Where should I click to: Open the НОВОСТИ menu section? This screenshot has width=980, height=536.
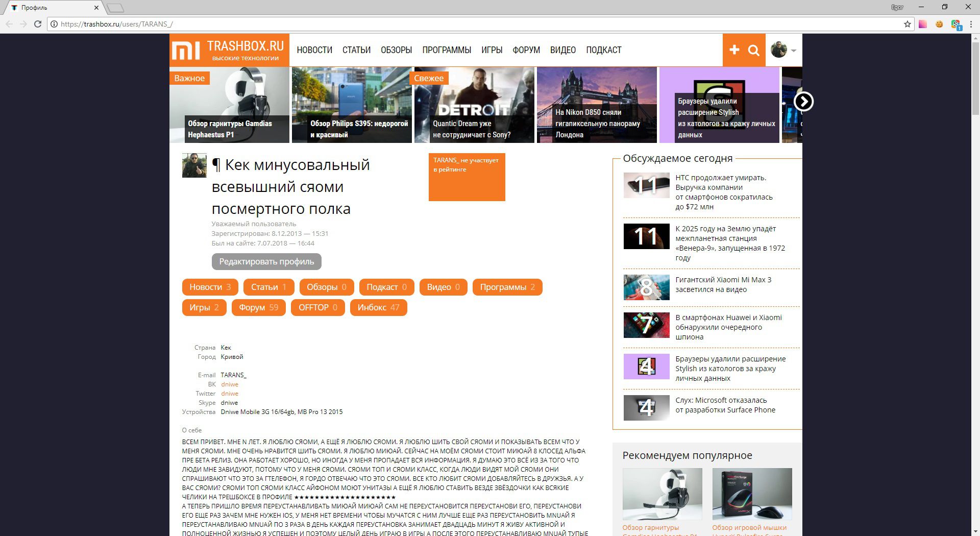314,50
